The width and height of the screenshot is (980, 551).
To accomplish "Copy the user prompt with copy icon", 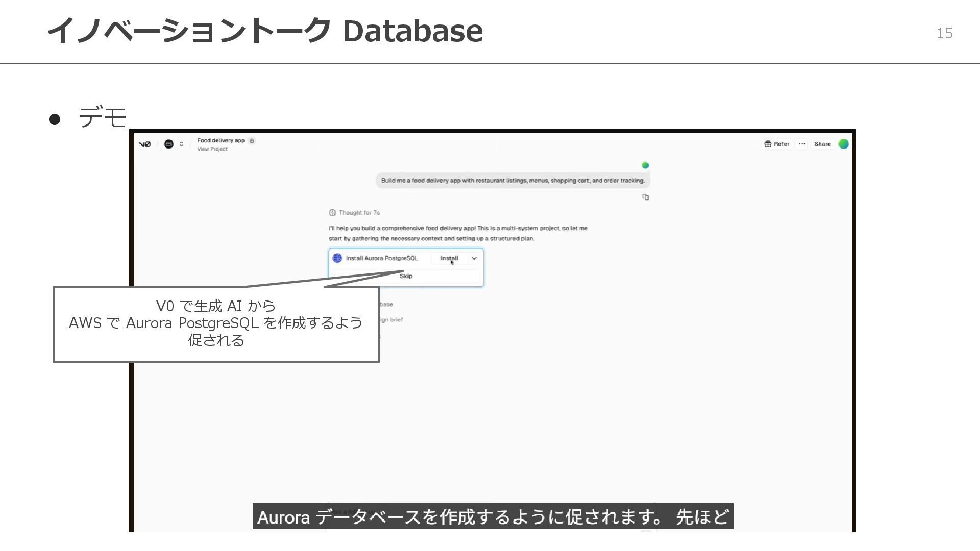I will [646, 197].
